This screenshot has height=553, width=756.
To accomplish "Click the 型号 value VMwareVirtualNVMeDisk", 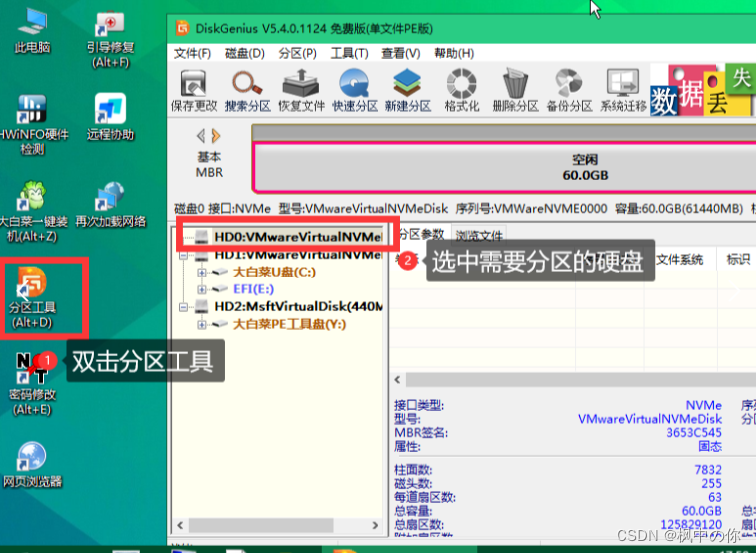I will tap(650, 419).
